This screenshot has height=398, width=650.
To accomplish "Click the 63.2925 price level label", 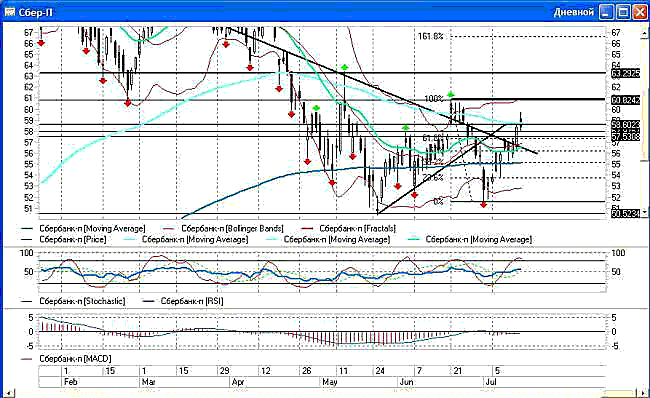I will (x=626, y=74).
